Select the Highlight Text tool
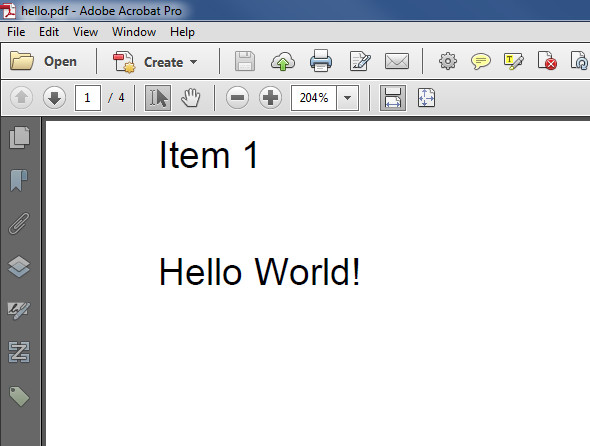This screenshot has height=446, width=590. (514, 61)
